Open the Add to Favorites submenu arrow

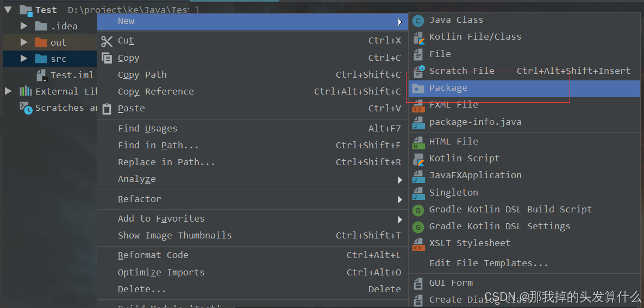[399, 219]
